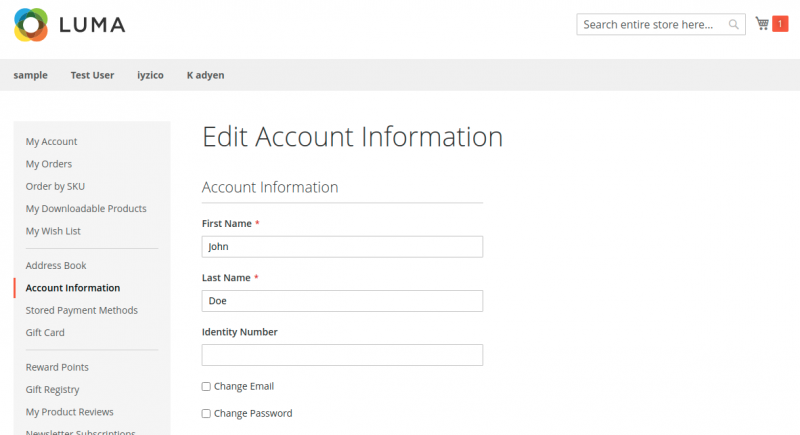Open Gift Card link
800x435 pixels.
[45, 332]
